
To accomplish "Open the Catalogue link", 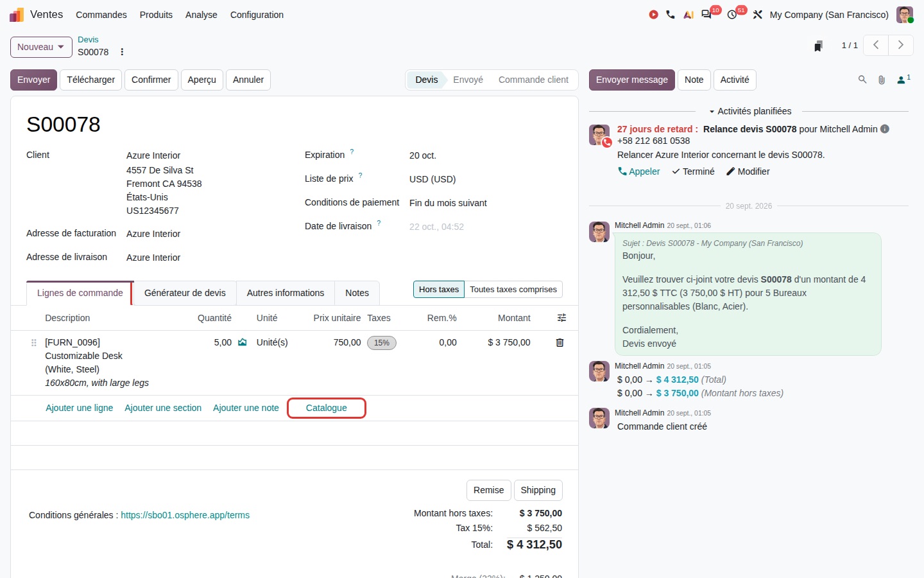I will point(327,408).
